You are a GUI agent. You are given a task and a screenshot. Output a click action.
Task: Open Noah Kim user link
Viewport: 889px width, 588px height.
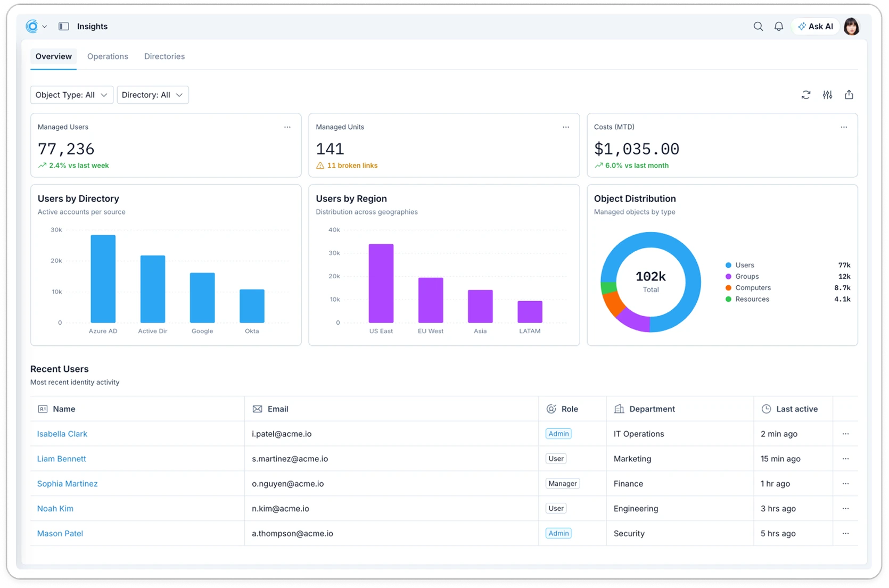[55, 509]
